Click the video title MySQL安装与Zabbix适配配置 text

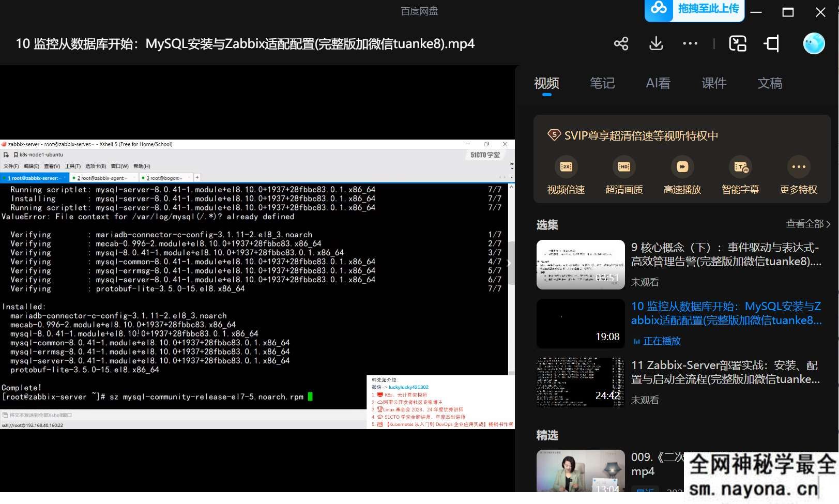245,44
